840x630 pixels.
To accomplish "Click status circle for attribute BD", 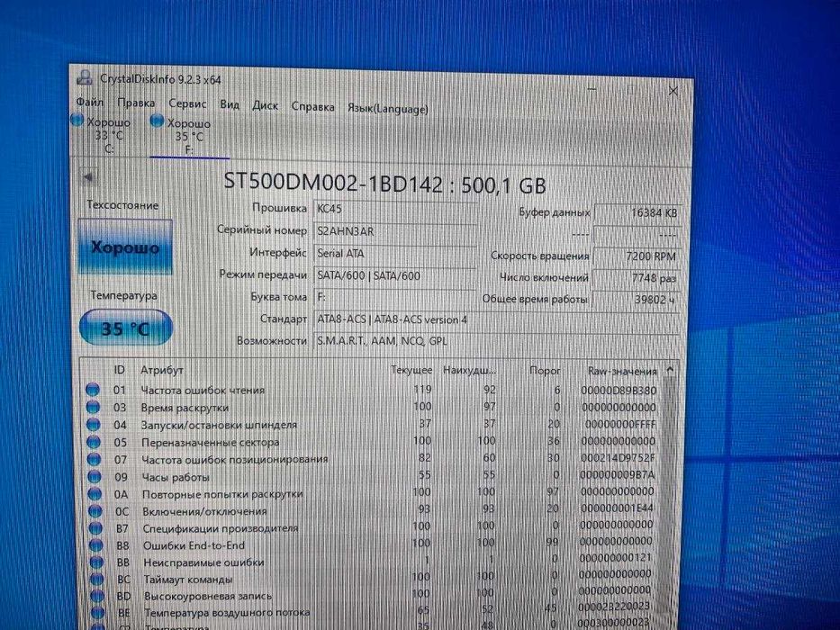I will coord(97,596).
